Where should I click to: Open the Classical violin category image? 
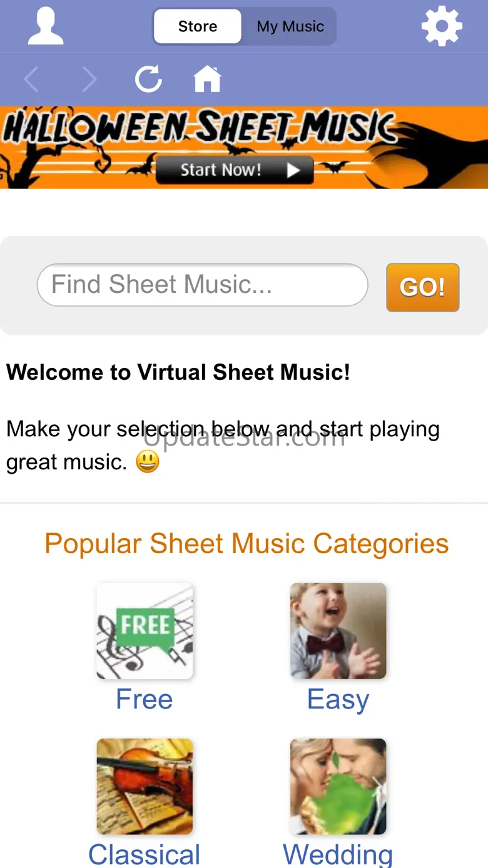coord(145,786)
